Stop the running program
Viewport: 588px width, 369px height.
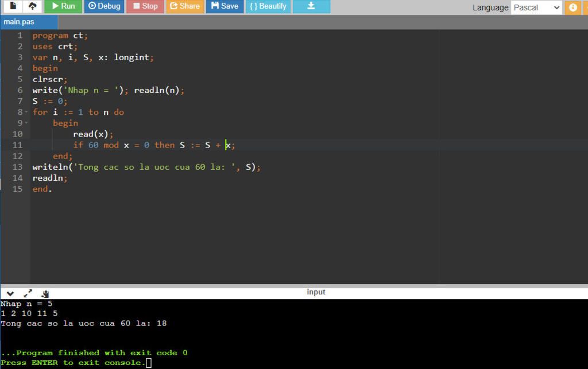(x=145, y=6)
